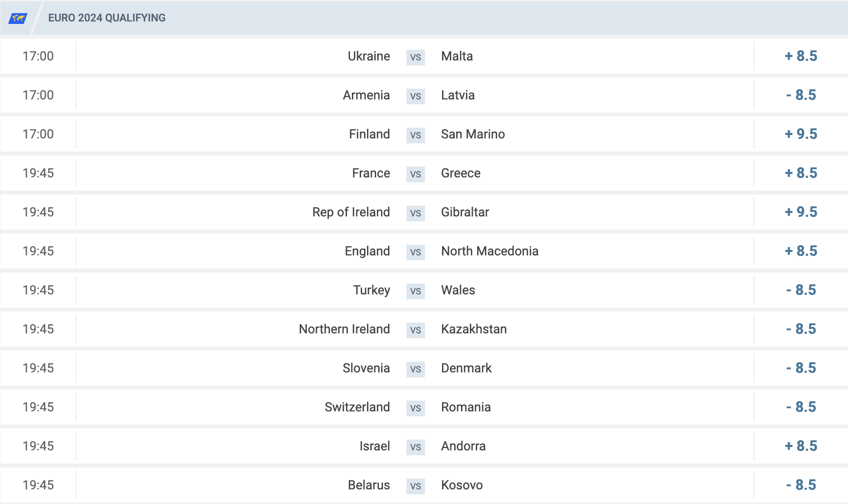The width and height of the screenshot is (848, 504).
Task: Select Kazakhstan team name
Action: coord(474,329)
